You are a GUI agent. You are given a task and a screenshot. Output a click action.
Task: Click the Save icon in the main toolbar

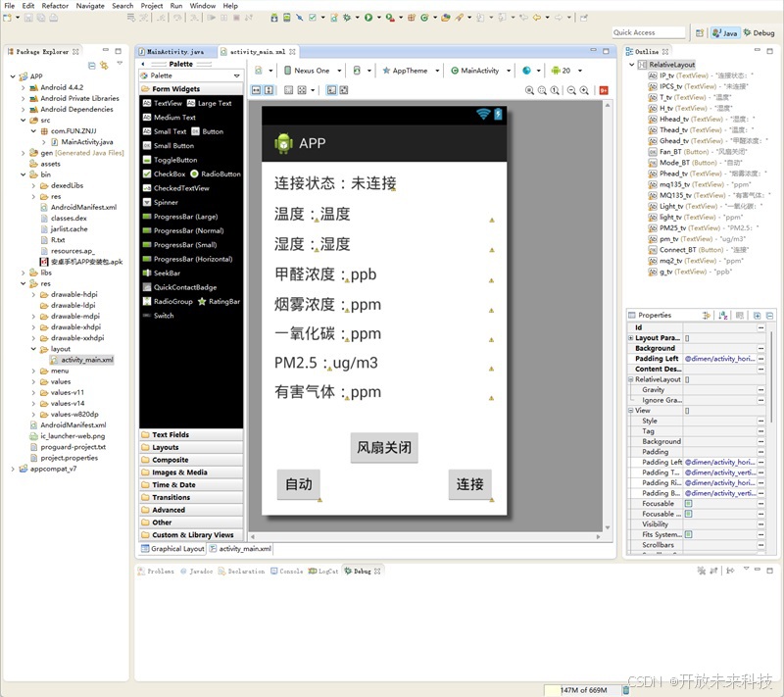(x=28, y=18)
